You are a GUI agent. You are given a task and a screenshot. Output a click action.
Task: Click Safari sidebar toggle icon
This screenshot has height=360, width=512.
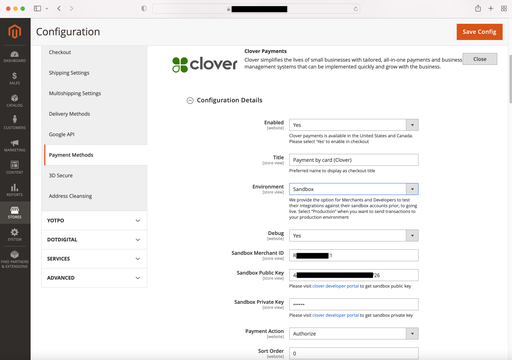37,8
